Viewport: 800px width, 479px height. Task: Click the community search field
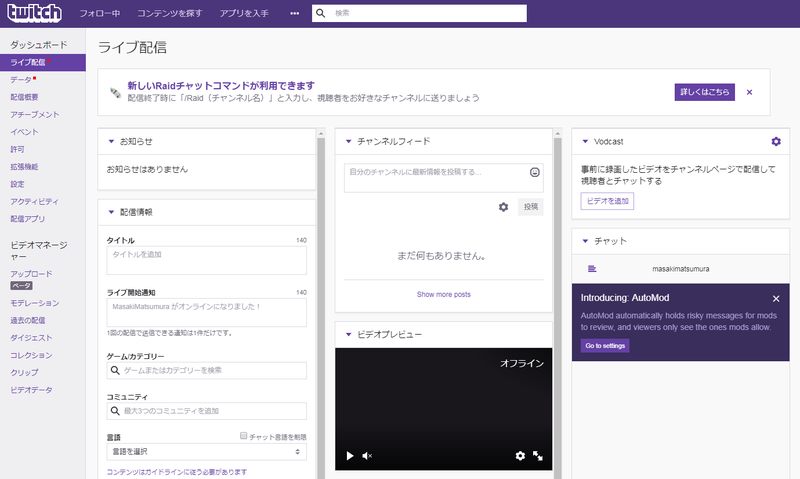(x=207, y=411)
